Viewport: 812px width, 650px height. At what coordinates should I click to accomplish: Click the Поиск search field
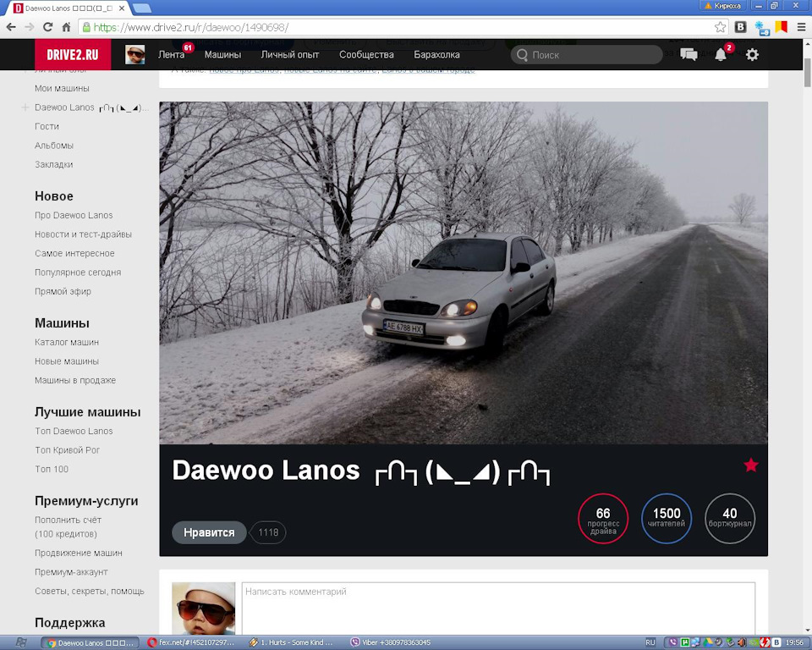[587, 55]
